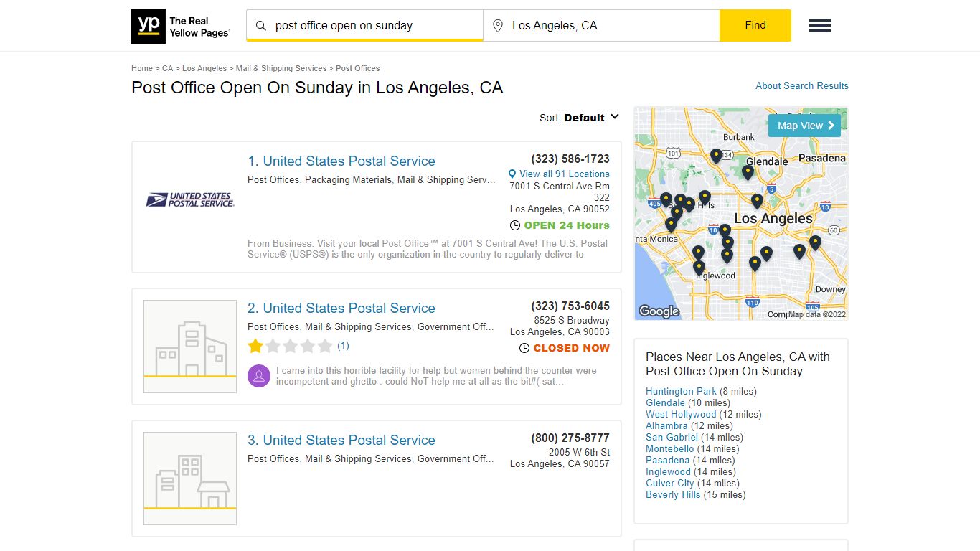Image resolution: width=980 pixels, height=551 pixels.
Task: Open Inglewood nearby place link
Action: click(668, 472)
